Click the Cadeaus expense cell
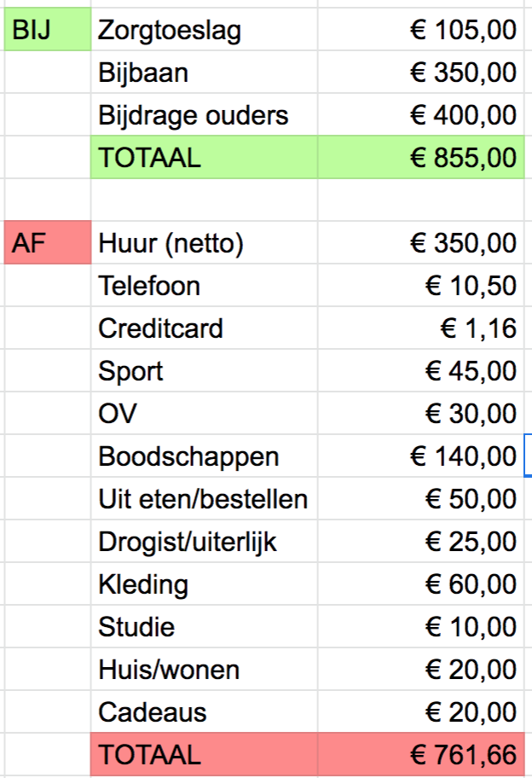The height and width of the screenshot is (778, 532). (x=153, y=712)
